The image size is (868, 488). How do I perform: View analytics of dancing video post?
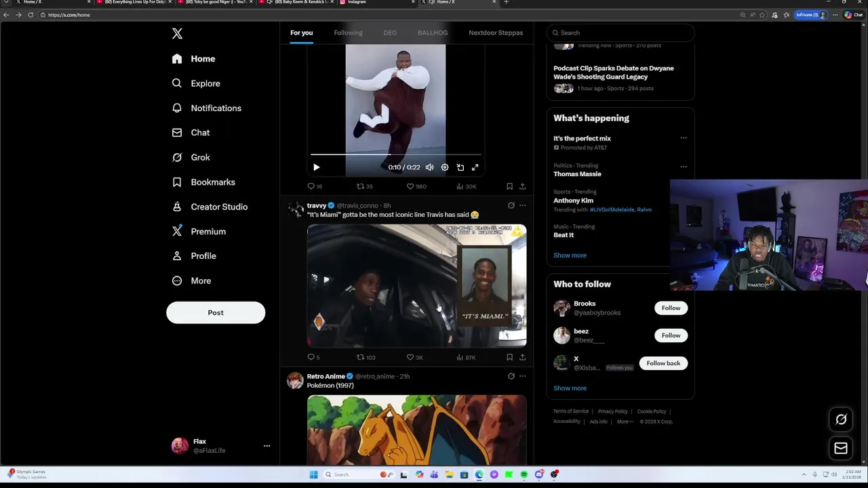tap(466, 186)
